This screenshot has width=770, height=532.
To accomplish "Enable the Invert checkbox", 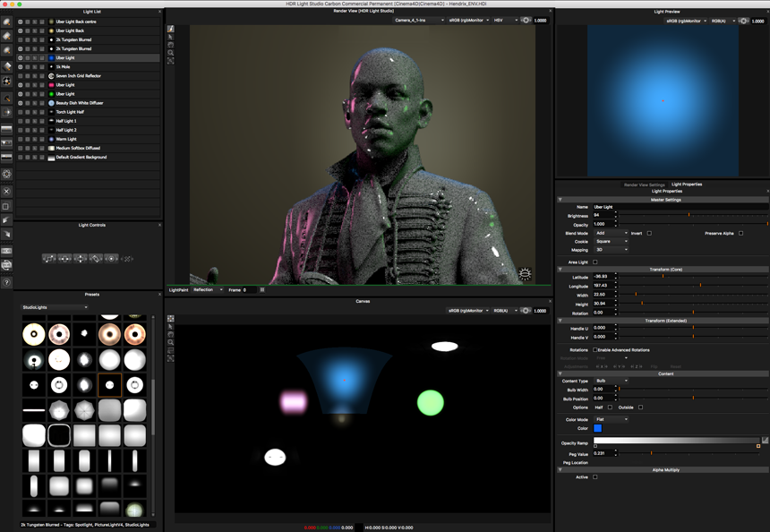I will click(649, 234).
